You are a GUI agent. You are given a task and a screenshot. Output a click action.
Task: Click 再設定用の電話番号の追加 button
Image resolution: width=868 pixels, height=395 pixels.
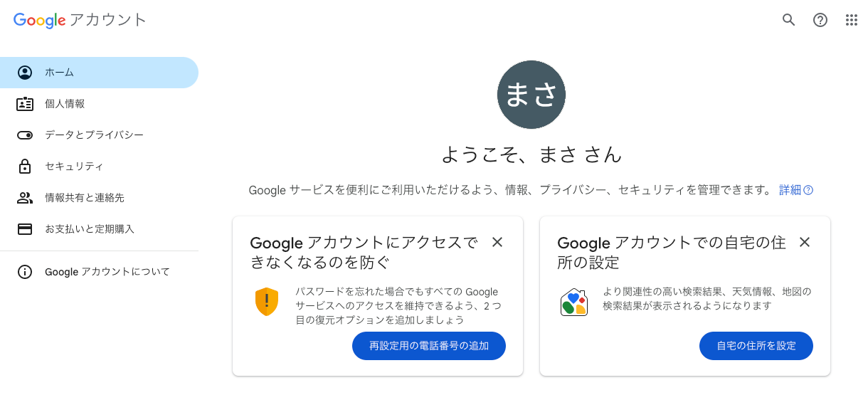429,346
